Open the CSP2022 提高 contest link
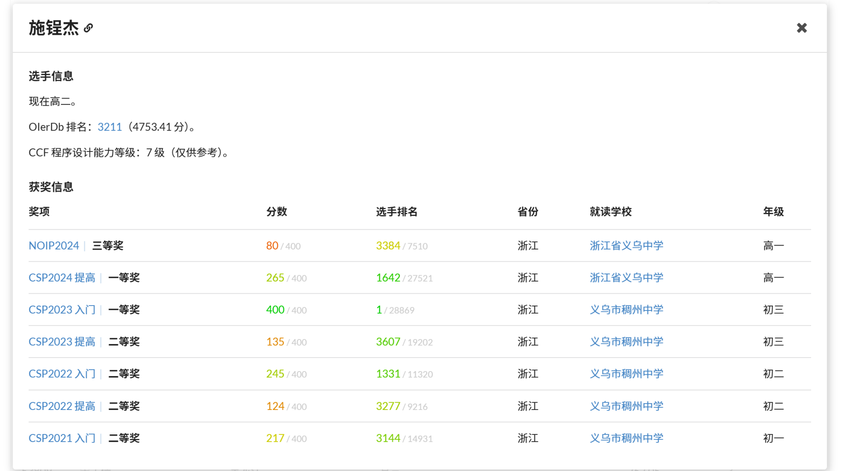This screenshot has height=471, width=868. pos(62,406)
